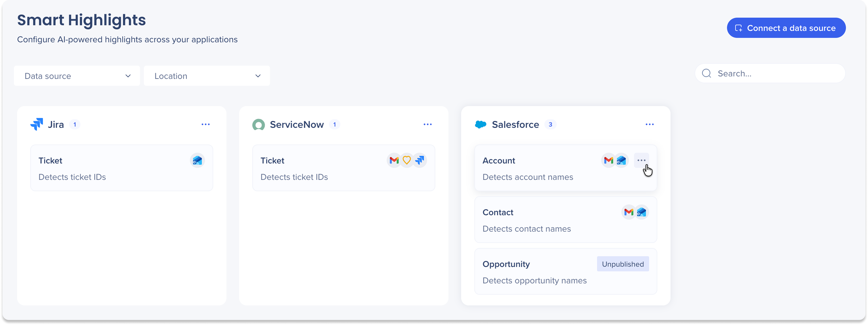The height and width of the screenshot is (325, 868).
Task: Open Jira card three-dot menu
Action: [205, 124]
